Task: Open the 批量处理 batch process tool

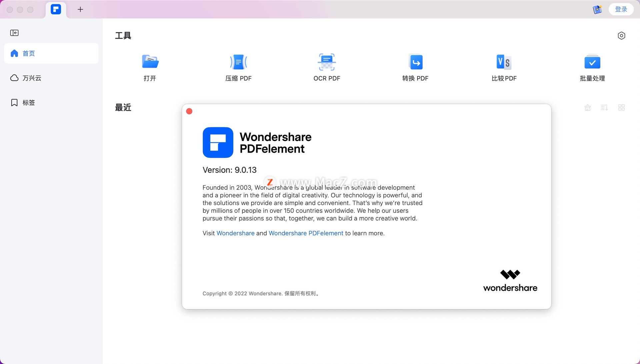Action: [x=592, y=67]
